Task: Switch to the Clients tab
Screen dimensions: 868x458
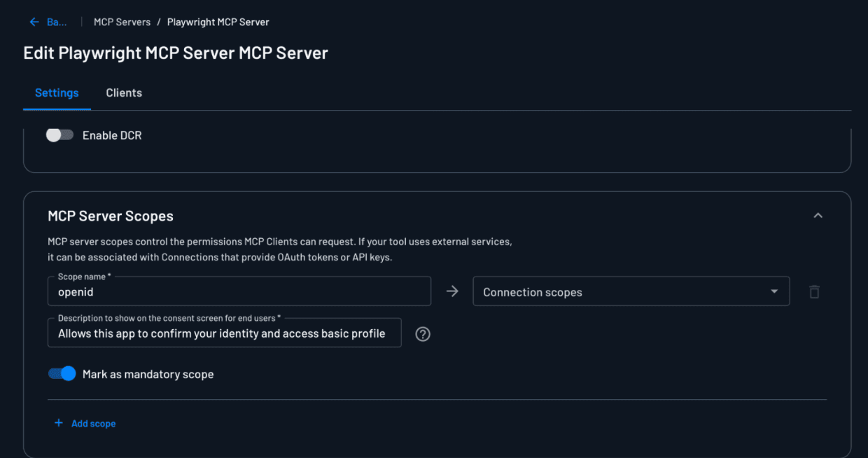Action: pos(124,92)
